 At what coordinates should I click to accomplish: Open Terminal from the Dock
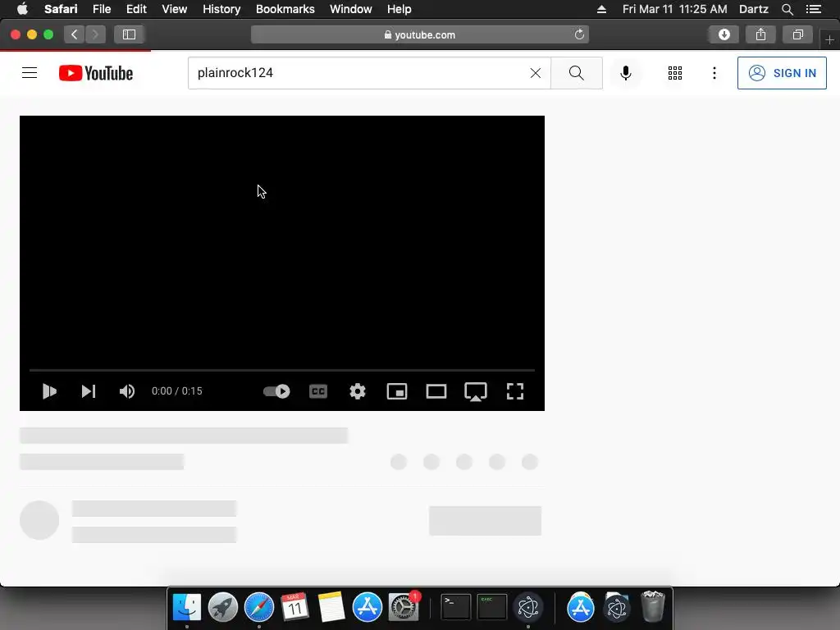tap(455, 608)
